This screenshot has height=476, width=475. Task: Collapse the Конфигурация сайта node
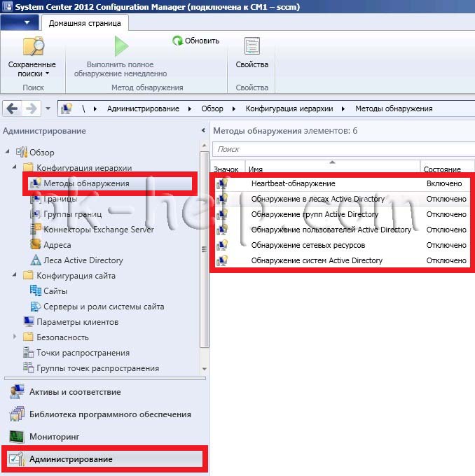coord(15,274)
